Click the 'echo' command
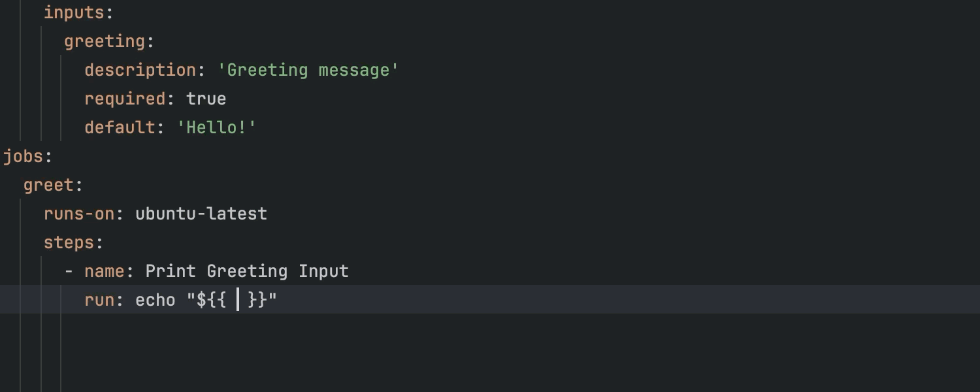Image resolution: width=980 pixels, height=392 pixels. pyautogui.click(x=155, y=301)
